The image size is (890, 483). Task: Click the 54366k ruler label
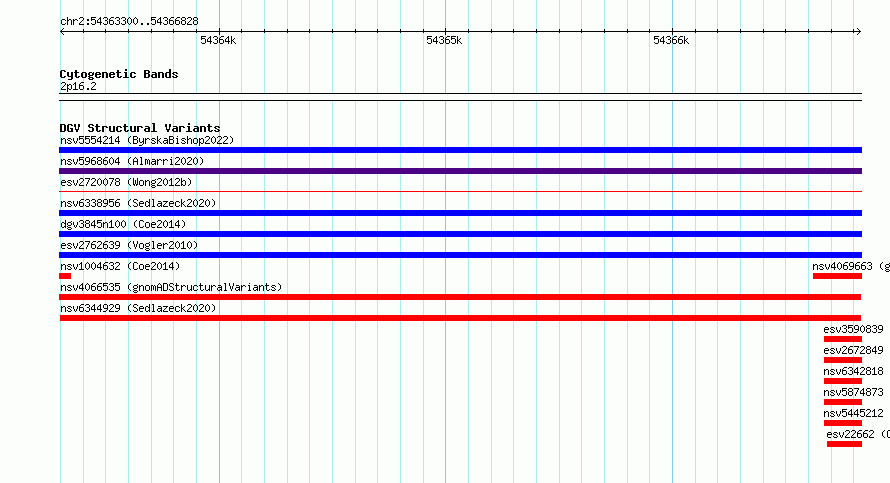coord(671,40)
